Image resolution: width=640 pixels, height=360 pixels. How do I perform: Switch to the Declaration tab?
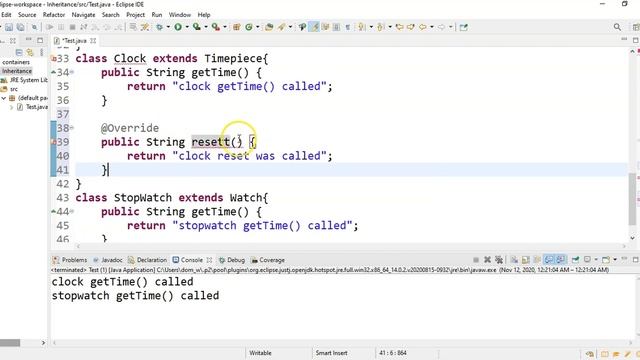147,260
